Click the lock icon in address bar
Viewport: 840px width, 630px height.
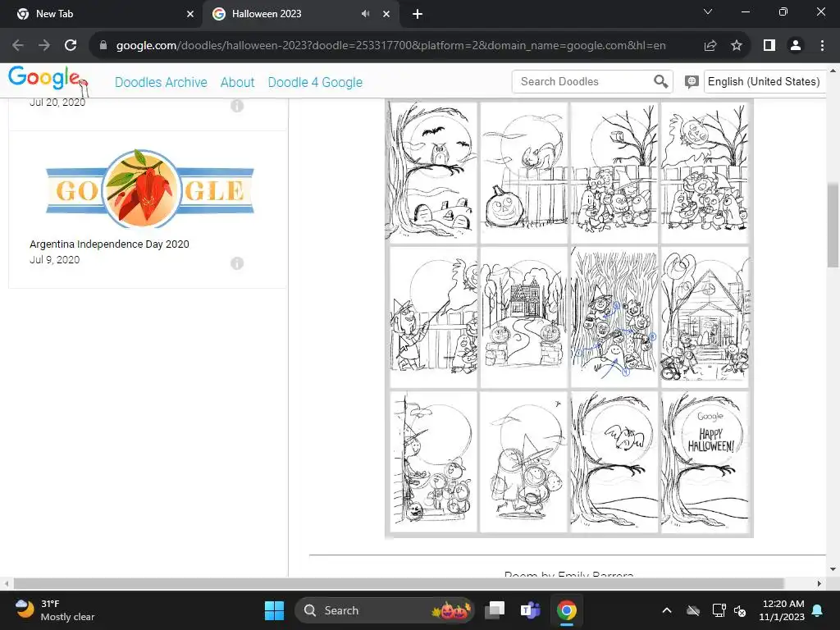pos(103,46)
